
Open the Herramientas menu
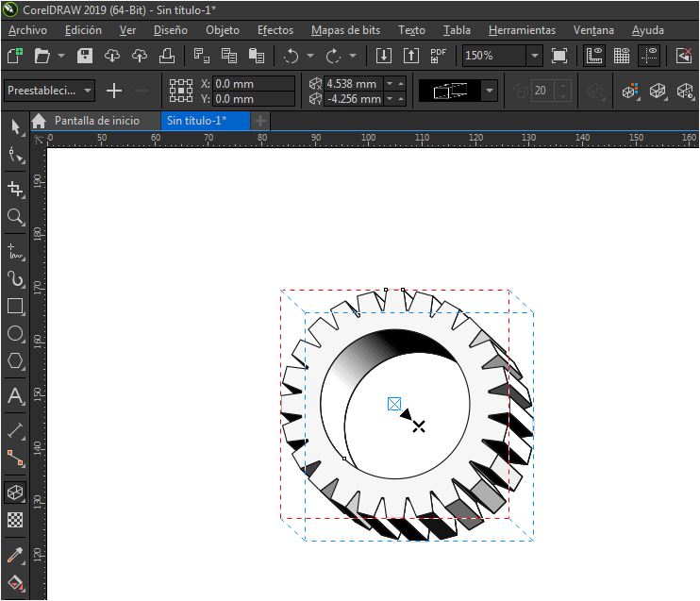(x=522, y=30)
